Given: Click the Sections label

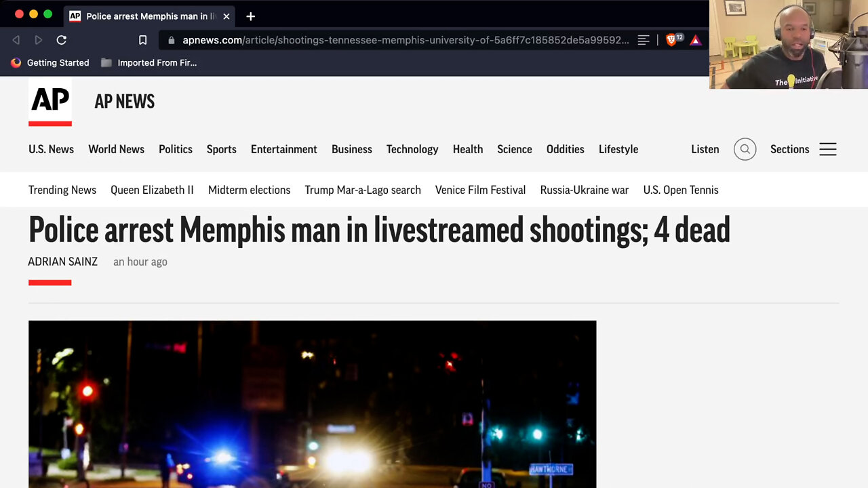Looking at the screenshot, I should click(790, 149).
